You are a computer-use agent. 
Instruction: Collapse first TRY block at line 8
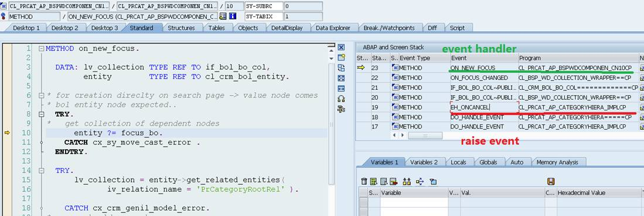[x=41, y=114]
